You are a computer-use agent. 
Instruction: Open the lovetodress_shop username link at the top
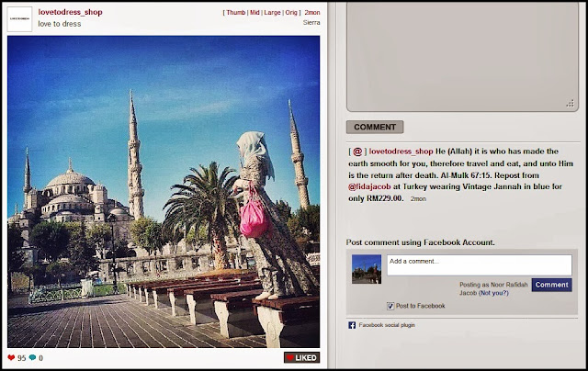[x=70, y=12]
